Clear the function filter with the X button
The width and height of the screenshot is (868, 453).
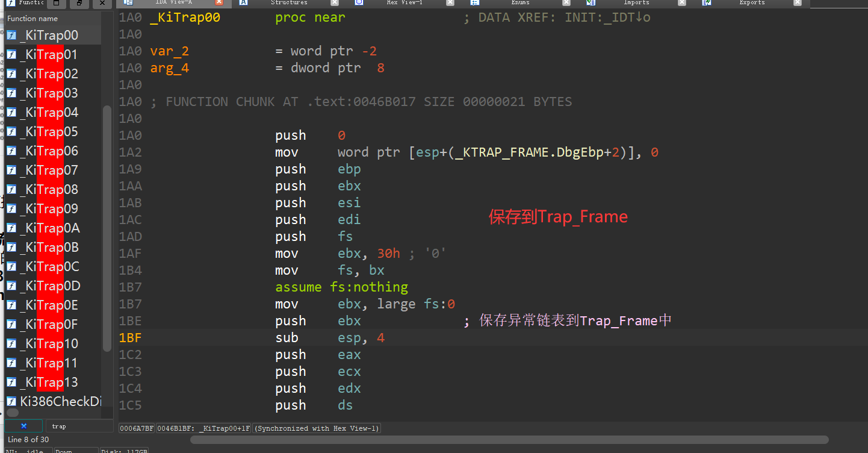pos(23,426)
